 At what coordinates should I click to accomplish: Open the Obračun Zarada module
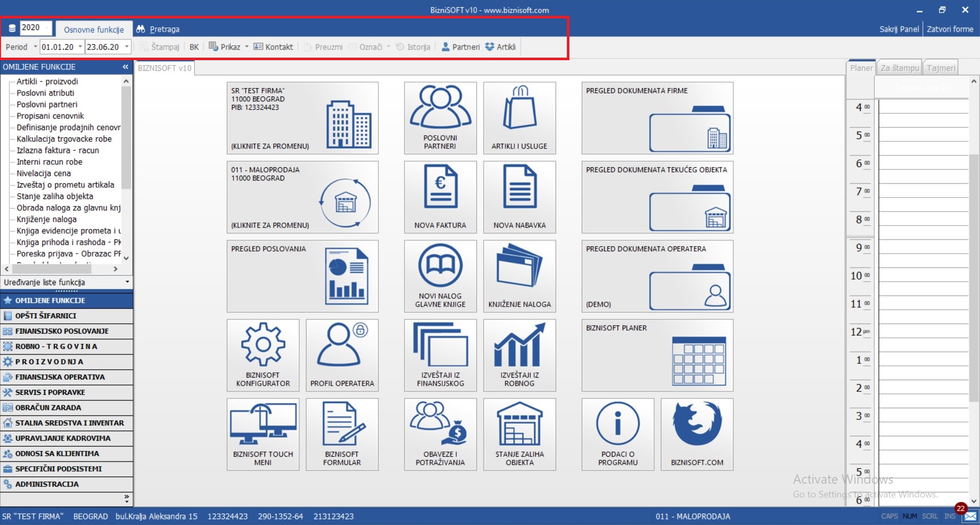tap(66, 408)
